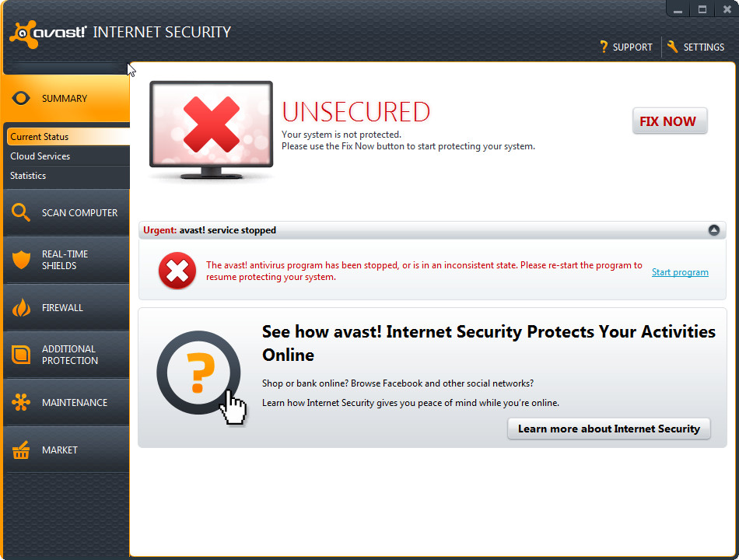The image size is (739, 560).
Task: Click the avast! logo in header
Action: (x=48, y=33)
